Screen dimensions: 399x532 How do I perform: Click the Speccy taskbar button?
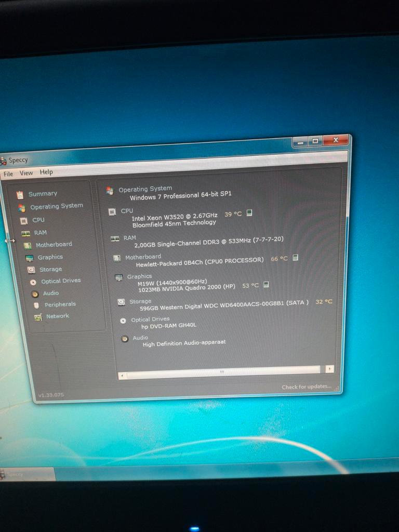pos(27,474)
